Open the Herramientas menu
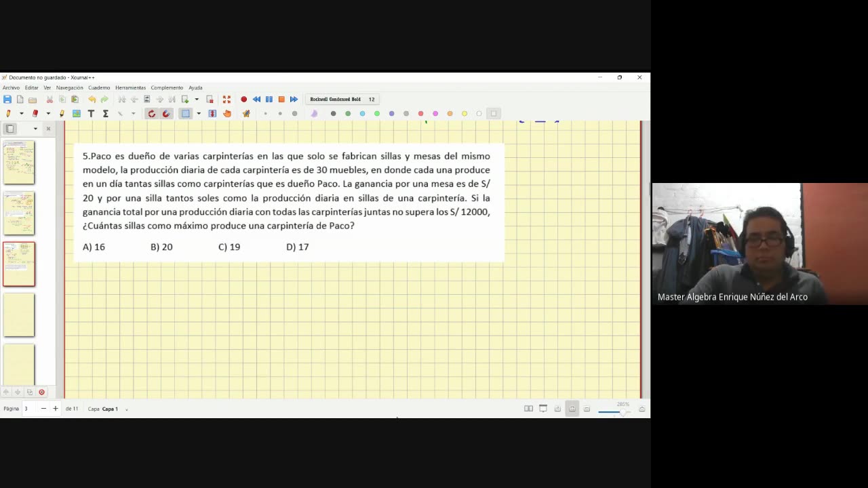The height and width of the screenshot is (488, 868). click(130, 87)
